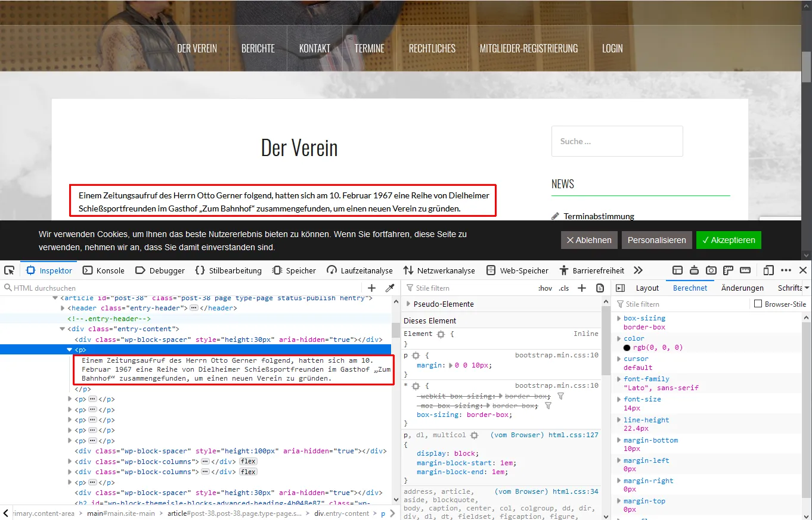Click the print media simulation page icon
This screenshot has width=812, height=520.
(x=600, y=288)
